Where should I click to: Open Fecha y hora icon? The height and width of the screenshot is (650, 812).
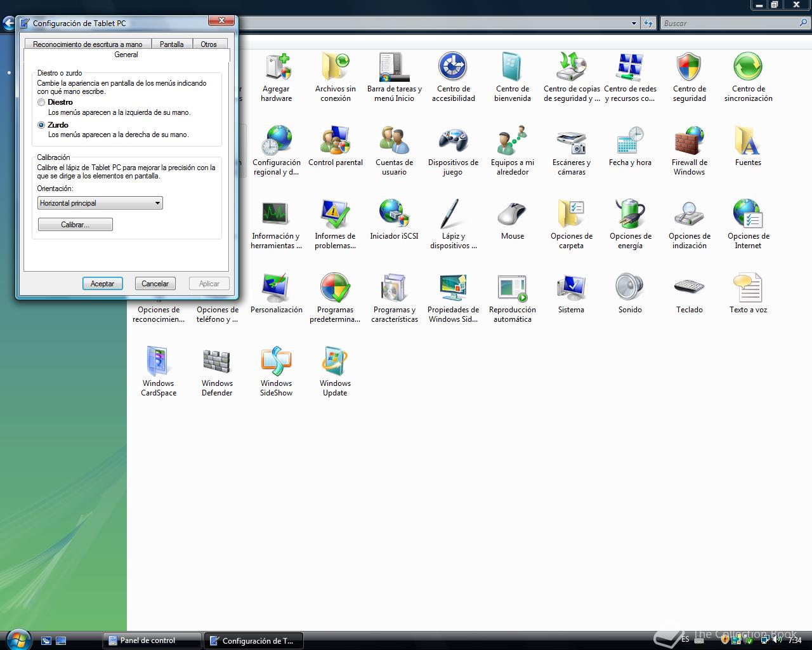click(x=630, y=141)
